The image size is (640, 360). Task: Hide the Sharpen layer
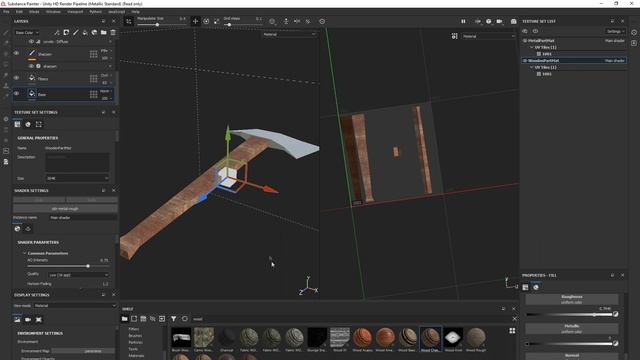pos(16,53)
